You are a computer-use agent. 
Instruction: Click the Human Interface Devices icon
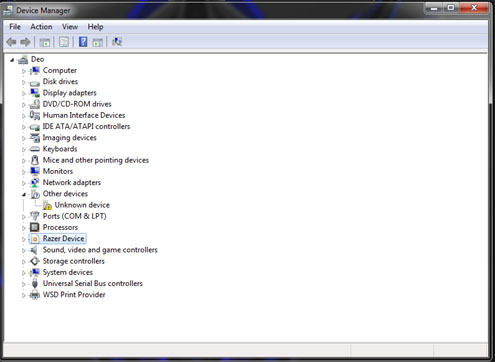35,115
